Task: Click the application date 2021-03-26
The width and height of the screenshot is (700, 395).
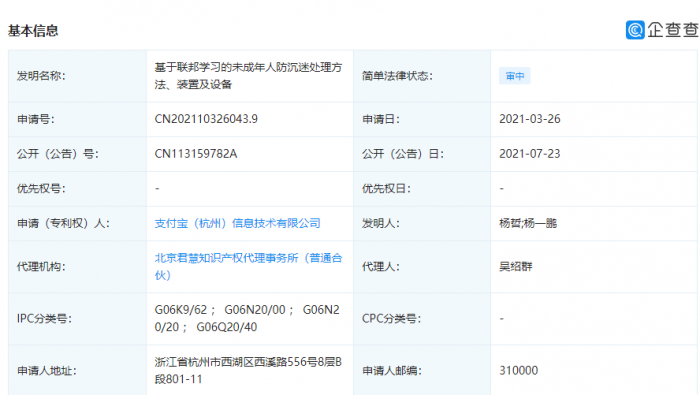Action: click(529, 119)
